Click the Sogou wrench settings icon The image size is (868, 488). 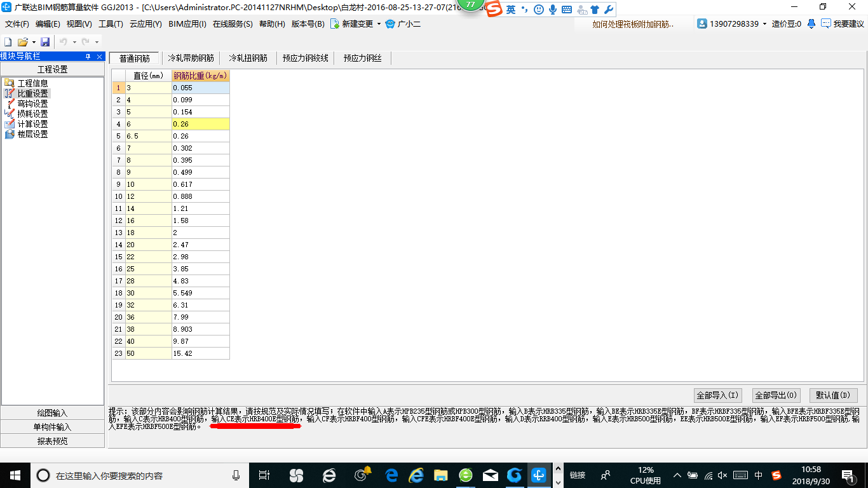pyautogui.click(x=608, y=10)
